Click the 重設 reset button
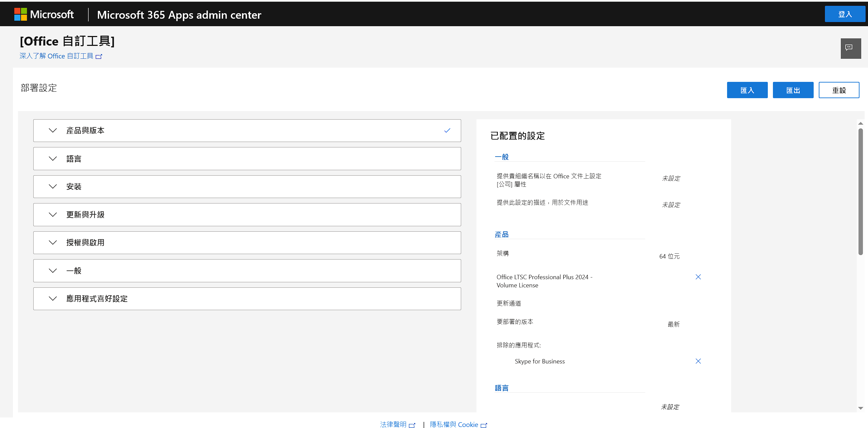Screen dimensions: 868x428 (839, 90)
